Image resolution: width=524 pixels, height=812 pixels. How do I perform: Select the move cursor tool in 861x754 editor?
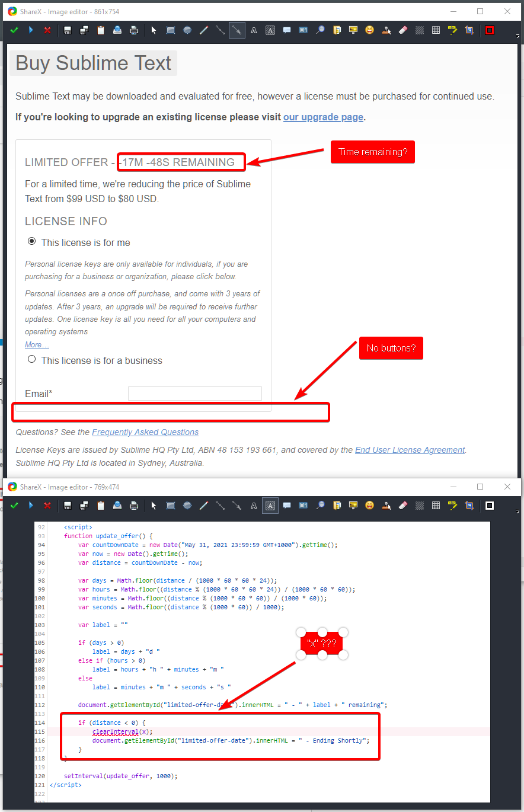click(154, 30)
